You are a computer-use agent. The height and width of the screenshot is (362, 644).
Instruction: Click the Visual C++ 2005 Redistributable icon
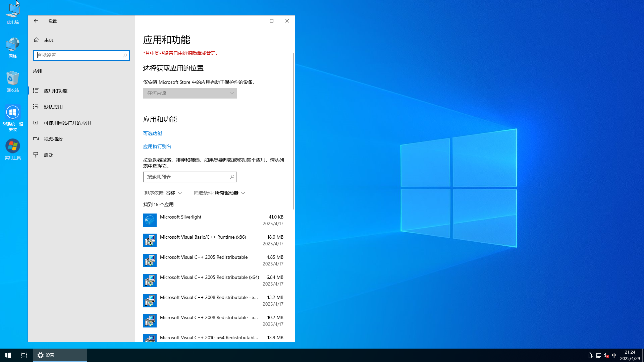pos(150,260)
